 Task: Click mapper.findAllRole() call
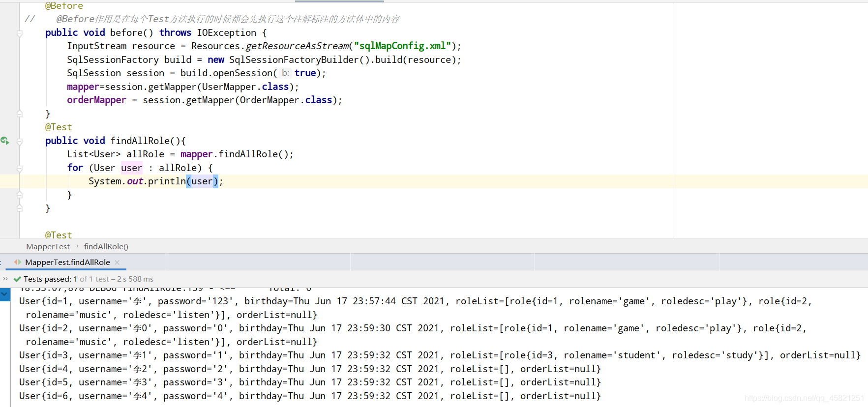(235, 154)
